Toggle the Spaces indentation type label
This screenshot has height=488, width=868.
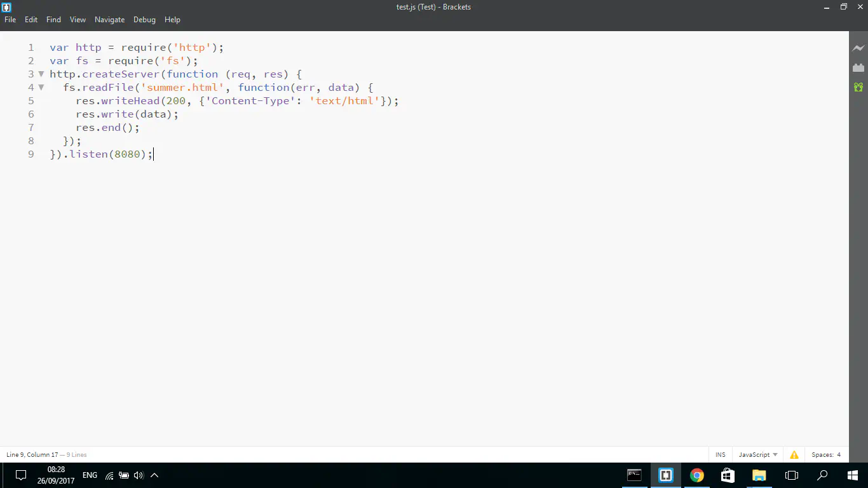[x=822, y=455]
